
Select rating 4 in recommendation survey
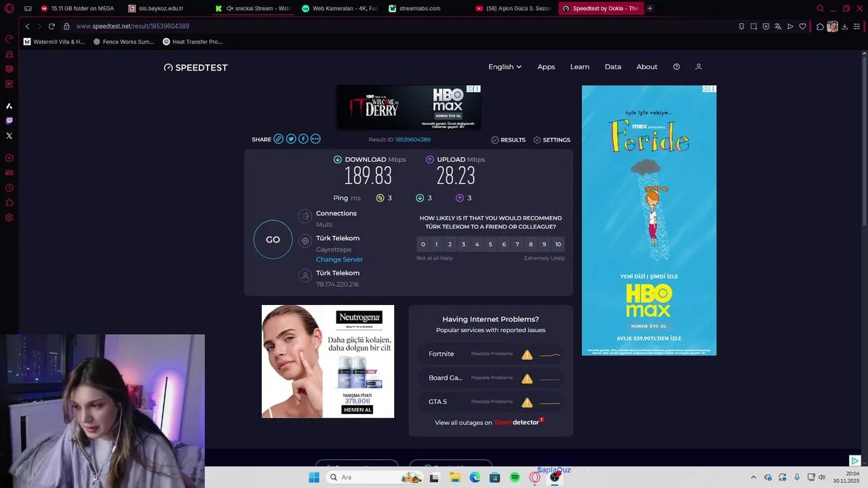click(477, 245)
